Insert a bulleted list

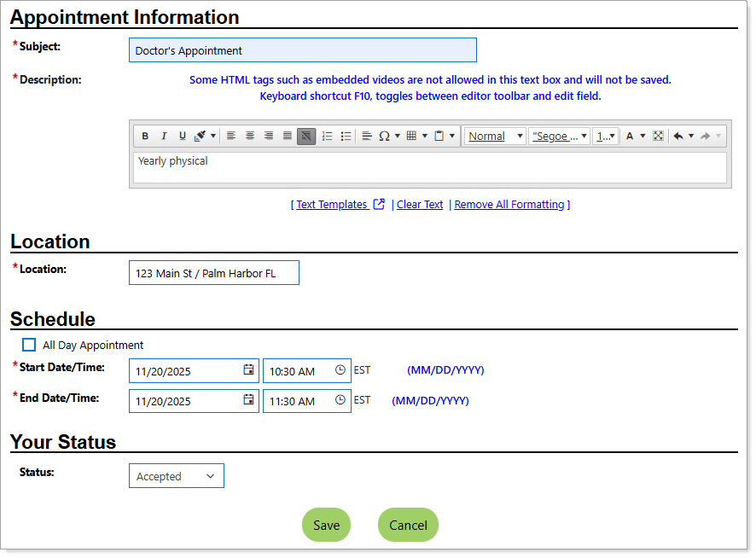point(346,137)
